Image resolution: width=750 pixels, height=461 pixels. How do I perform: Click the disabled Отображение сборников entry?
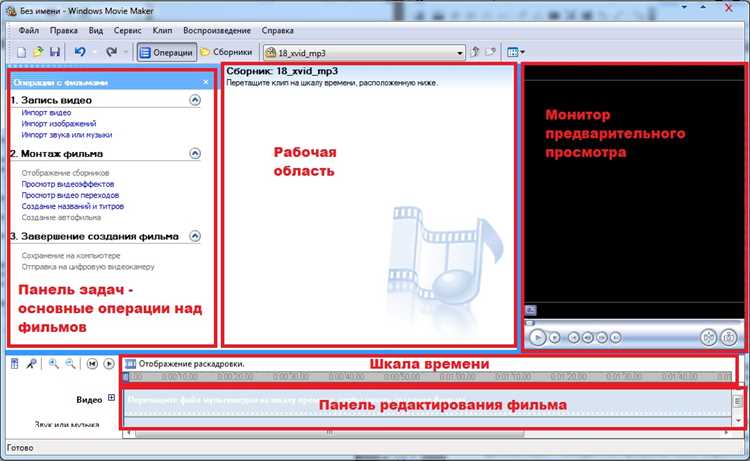tap(65, 173)
